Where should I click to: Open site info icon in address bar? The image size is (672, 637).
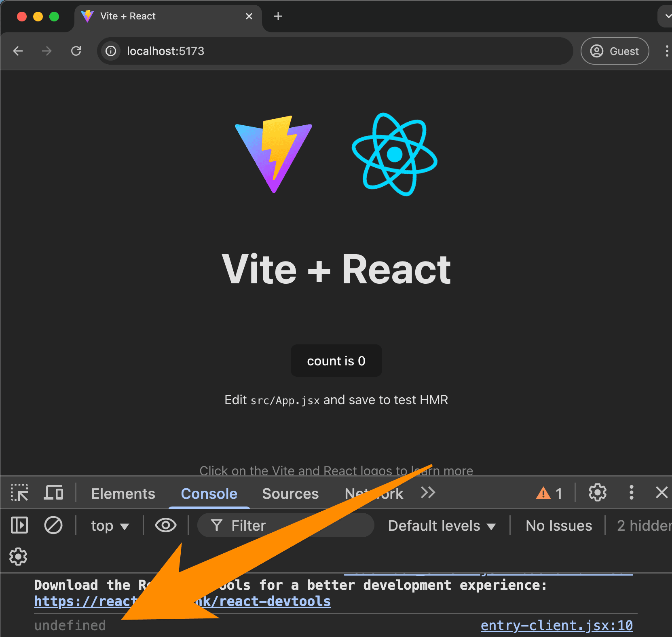click(x=111, y=51)
